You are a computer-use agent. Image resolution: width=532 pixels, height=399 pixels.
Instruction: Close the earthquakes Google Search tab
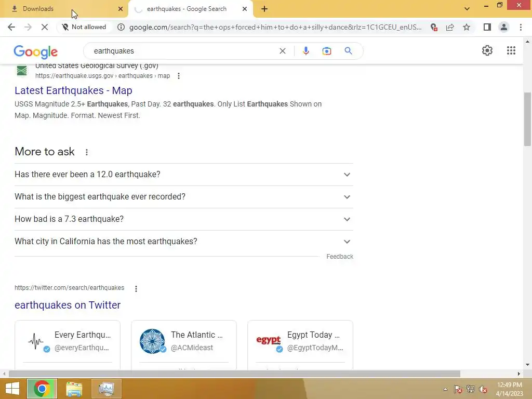click(x=245, y=9)
